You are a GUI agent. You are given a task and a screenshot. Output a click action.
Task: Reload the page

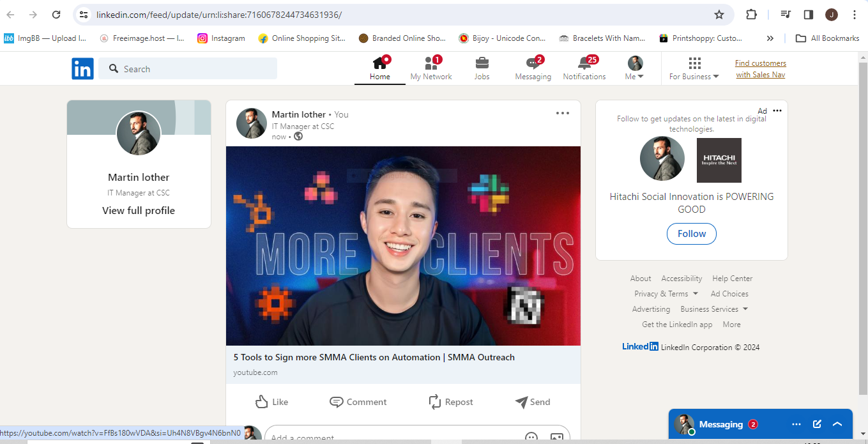click(56, 14)
